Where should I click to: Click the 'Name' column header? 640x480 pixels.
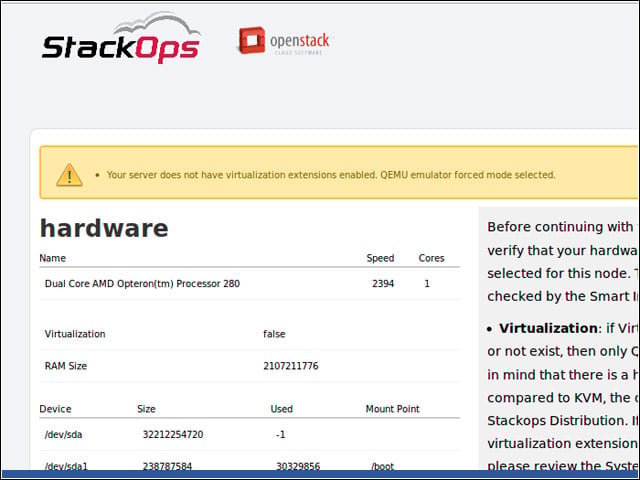point(52,258)
